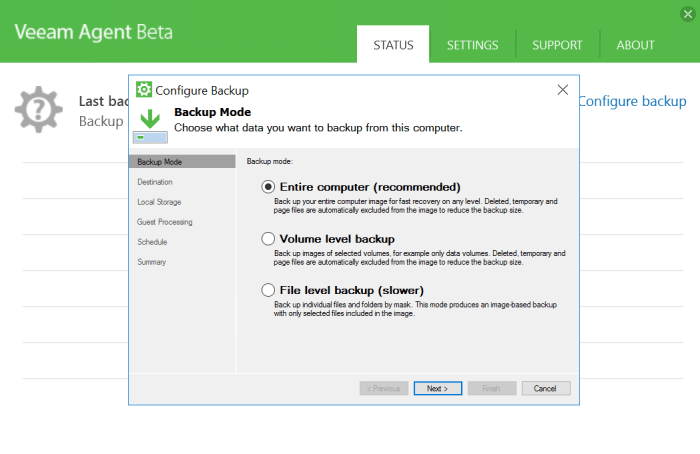This screenshot has height=454, width=700.
Task: Open Local Storage wizard step
Action: [x=159, y=202]
